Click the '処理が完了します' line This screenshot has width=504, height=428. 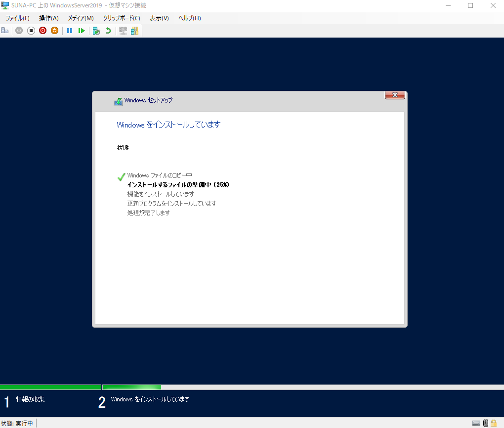[148, 213]
